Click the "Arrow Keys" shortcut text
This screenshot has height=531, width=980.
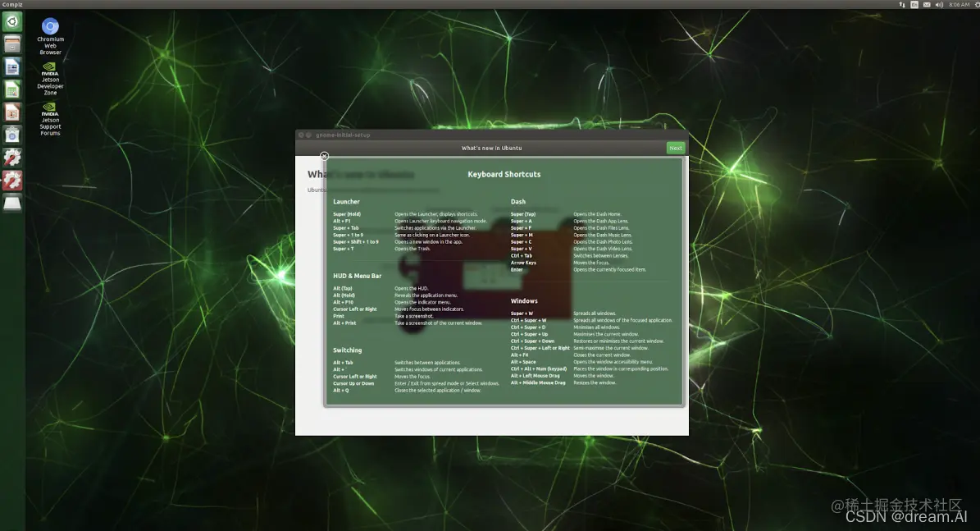523,263
